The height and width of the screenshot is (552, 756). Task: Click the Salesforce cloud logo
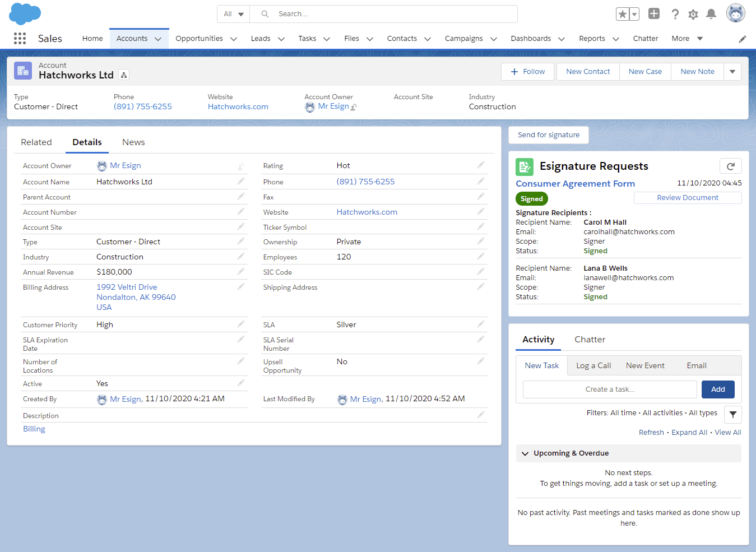(25, 13)
